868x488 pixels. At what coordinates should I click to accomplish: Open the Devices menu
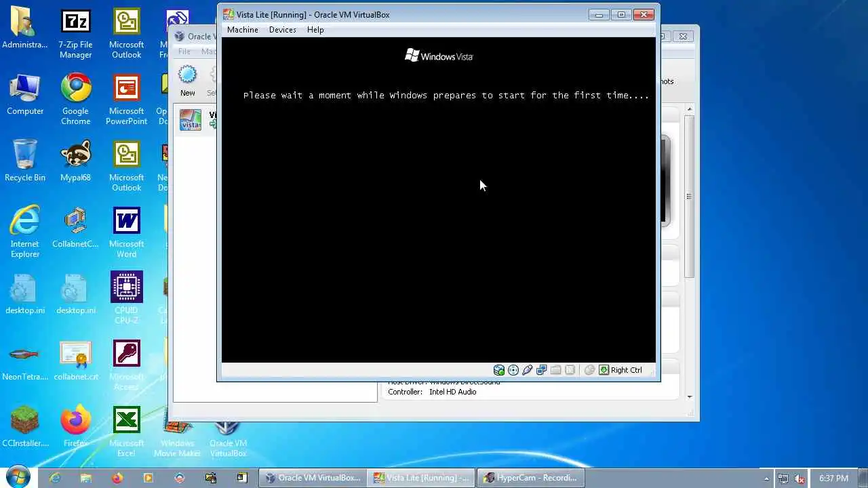pos(282,30)
